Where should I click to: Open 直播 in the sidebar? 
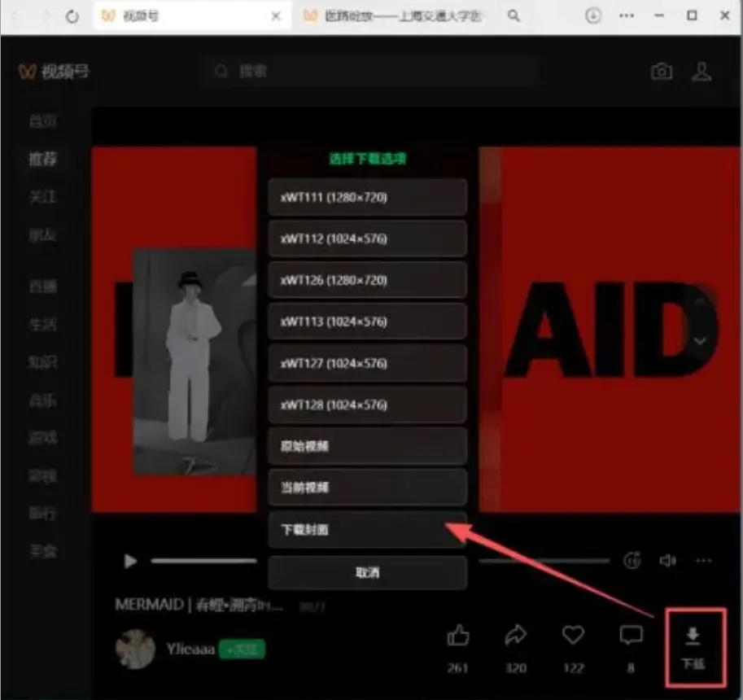pyautogui.click(x=42, y=287)
